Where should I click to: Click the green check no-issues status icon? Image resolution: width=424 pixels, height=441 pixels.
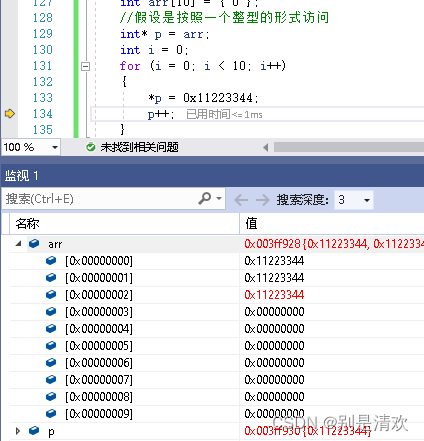click(x=90, y=147)
